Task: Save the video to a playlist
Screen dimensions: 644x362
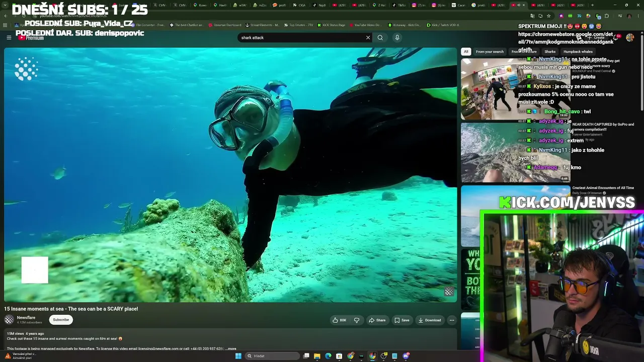Action: [x=401, y=320]
